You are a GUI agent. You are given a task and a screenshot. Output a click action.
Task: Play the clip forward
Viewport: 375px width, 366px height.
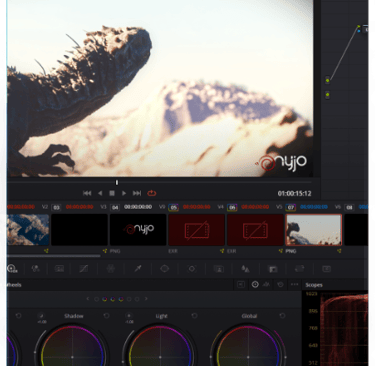(x=124, y=193)
